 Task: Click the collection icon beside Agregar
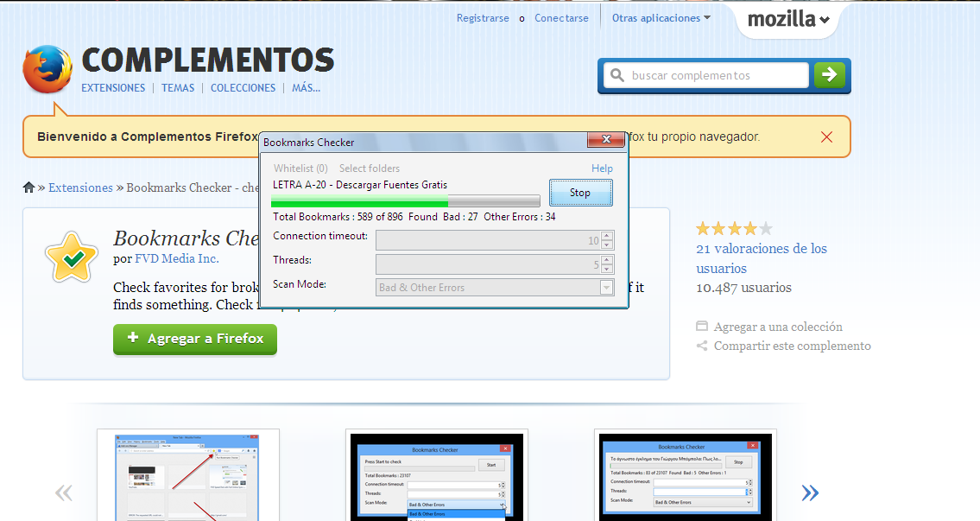pos(702,326)
